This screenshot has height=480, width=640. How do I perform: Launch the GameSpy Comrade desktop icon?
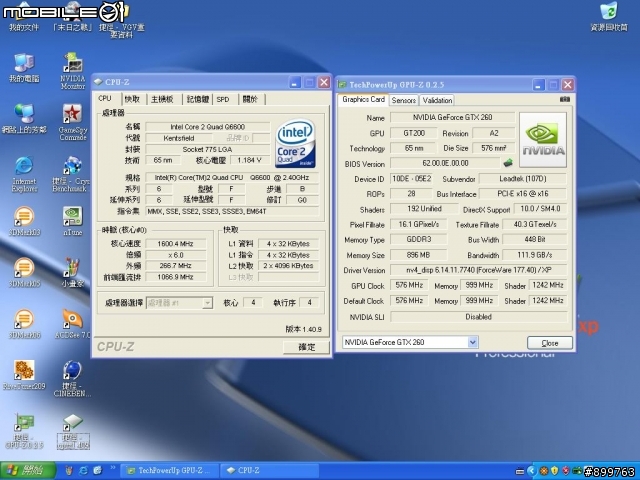click(x=73, y=122)
